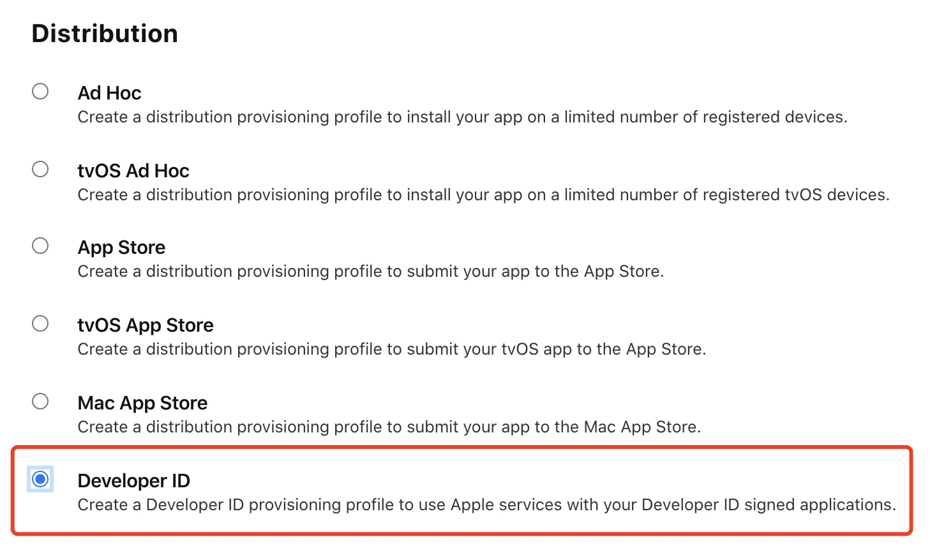Click the Mac App Store option title

click(x=142, y=404)
